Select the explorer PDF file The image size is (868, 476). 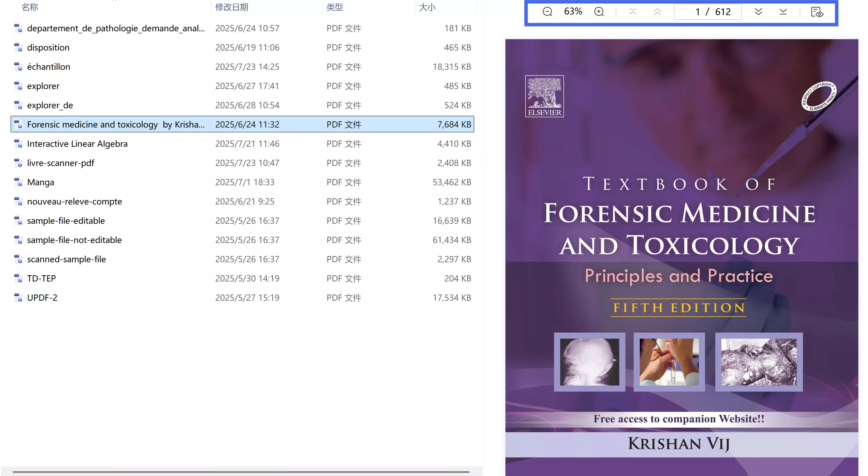coord(242,86)
